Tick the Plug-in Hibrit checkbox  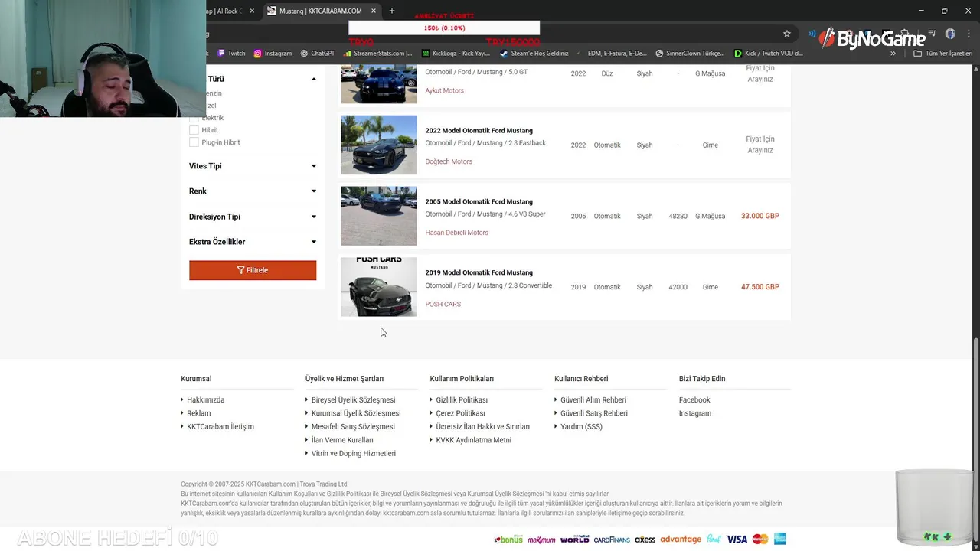[x=194, y=142]
